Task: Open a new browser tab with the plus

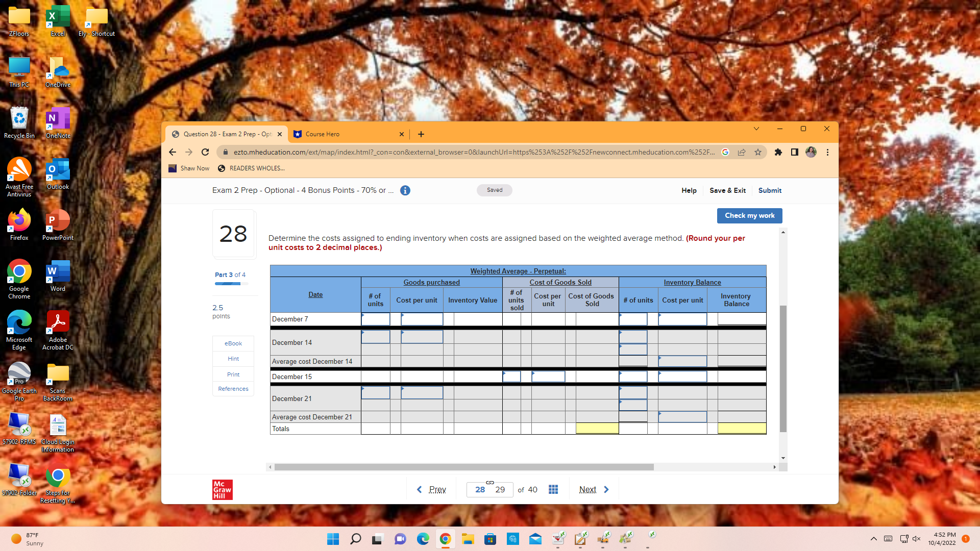Action: 421,134
